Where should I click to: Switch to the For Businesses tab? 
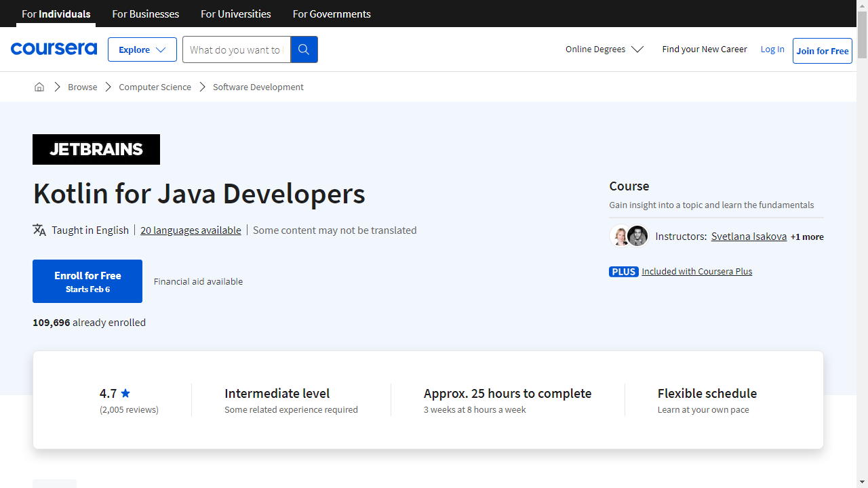click(146, 14)
